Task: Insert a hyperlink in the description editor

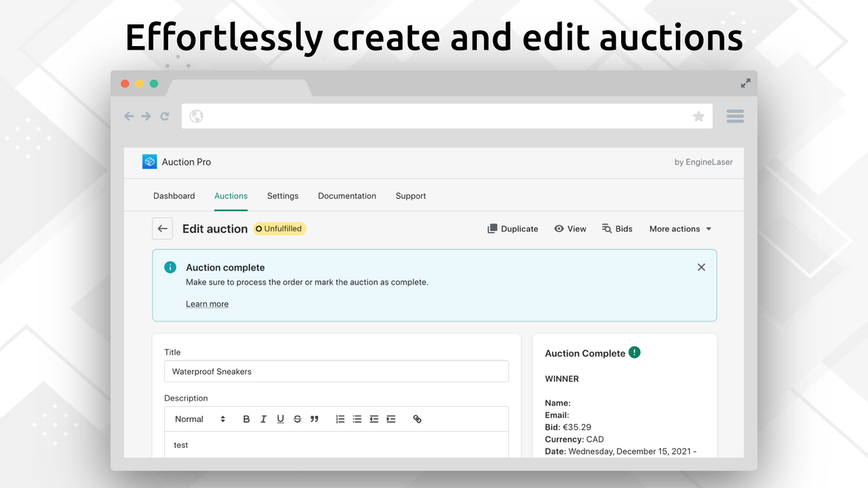Action: pos(416,419)
